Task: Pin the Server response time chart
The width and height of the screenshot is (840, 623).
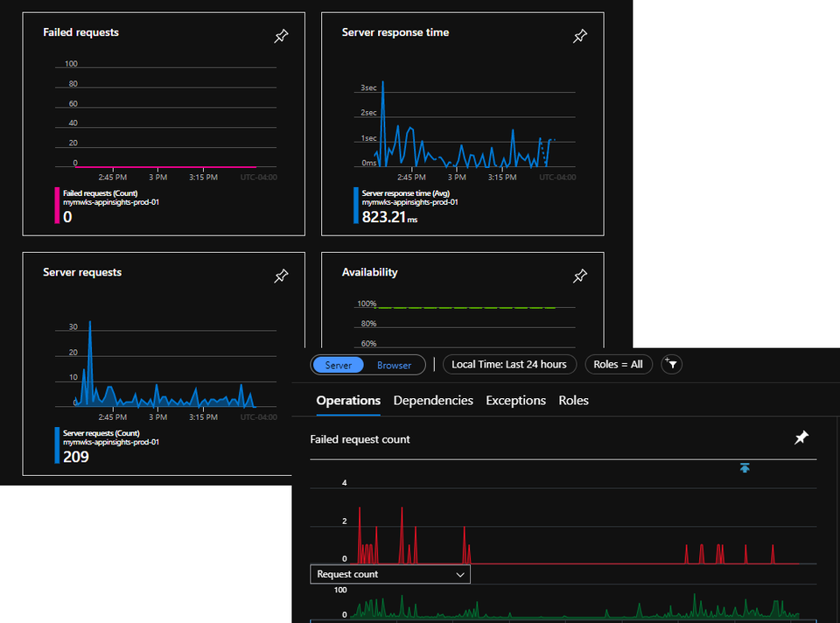Action: 580,36
